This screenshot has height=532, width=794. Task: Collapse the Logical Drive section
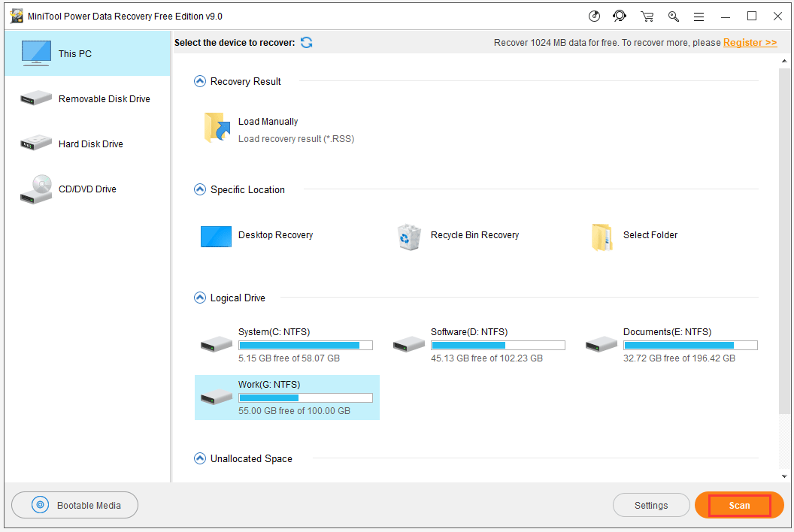pyautogui.click(x=200, y=298)
